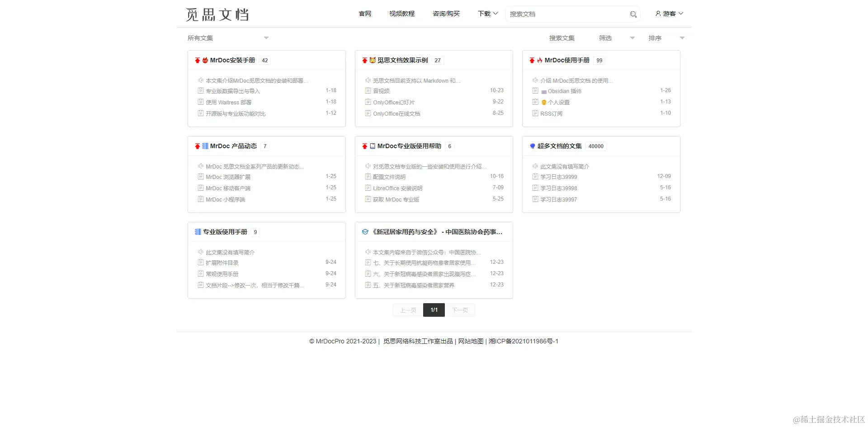Click book icon beside MrDoc专业版使用帮助
Screen dimensions: 868x427
pos(373,146)
